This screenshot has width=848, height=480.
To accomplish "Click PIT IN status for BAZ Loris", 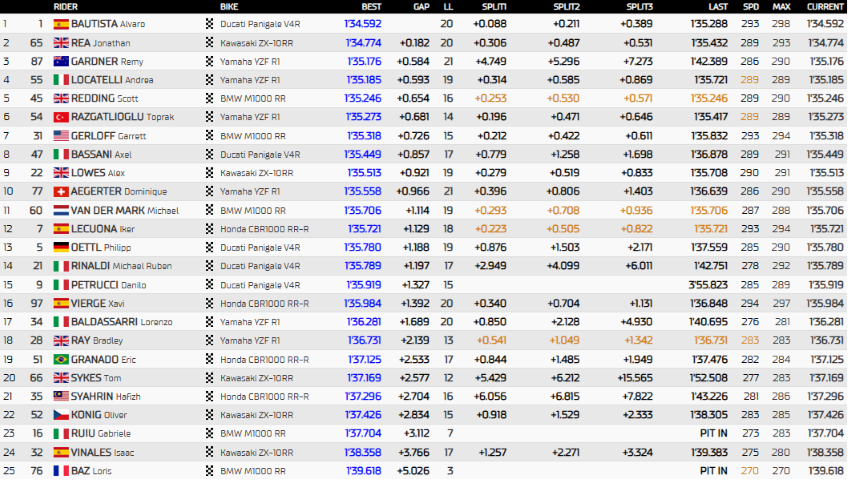I will pyautogui.click(x=713, y=471).
